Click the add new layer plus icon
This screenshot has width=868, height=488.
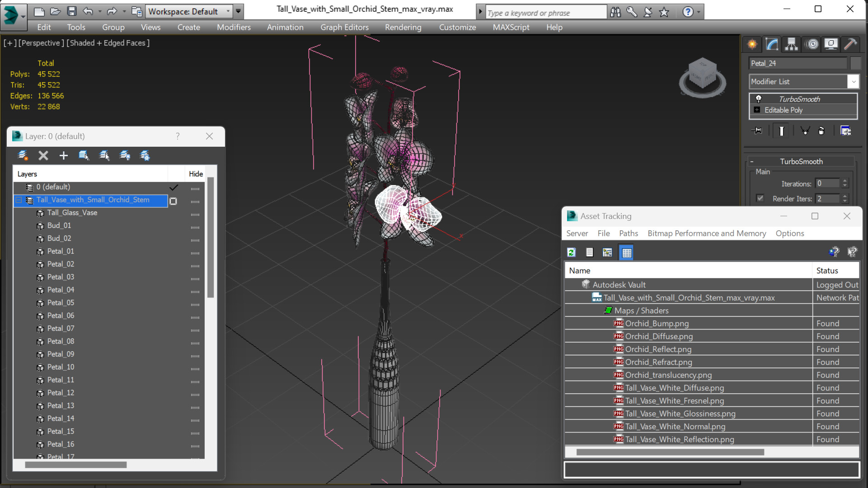pyautogui.click(x=63, y=156)
